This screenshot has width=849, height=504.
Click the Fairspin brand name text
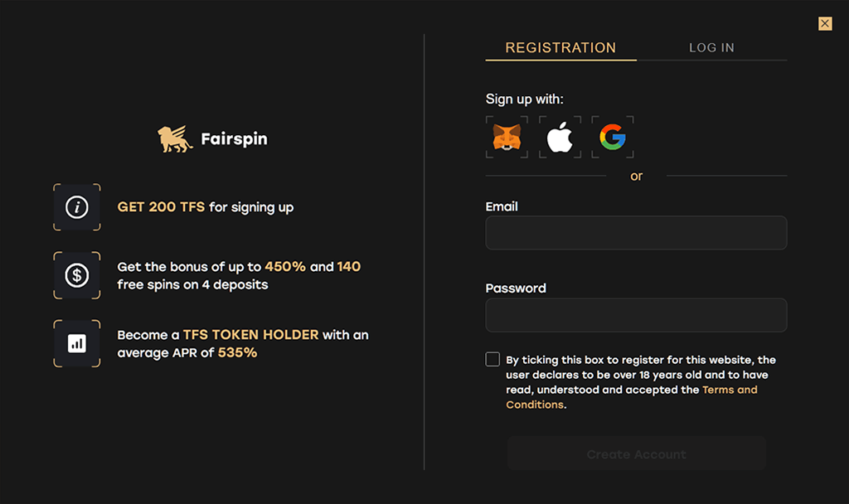tap(234, 139)
